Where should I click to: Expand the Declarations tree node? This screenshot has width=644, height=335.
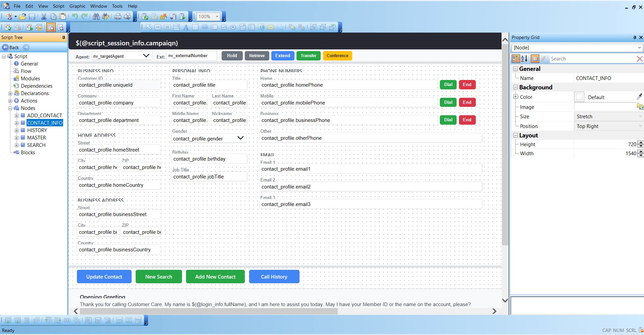point(10,93)
